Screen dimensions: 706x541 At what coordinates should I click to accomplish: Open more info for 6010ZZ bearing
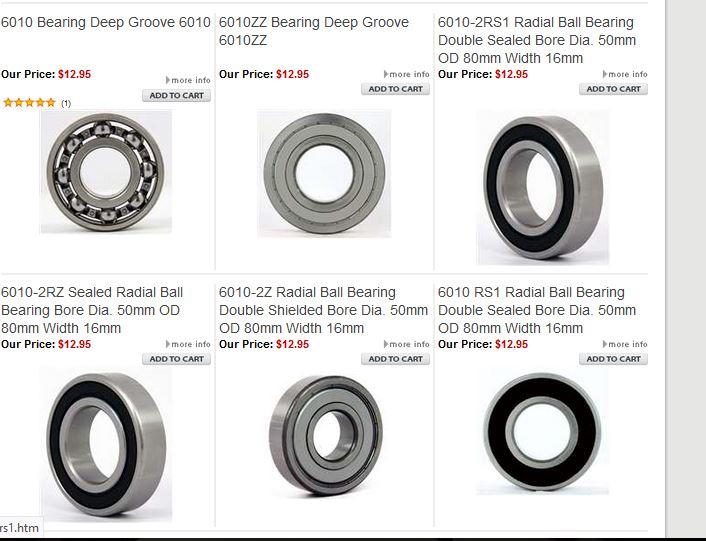click(407, 74)
